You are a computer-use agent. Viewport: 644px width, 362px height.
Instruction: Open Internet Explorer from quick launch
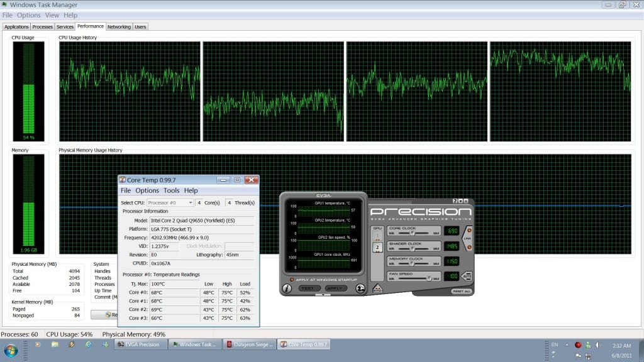point(88,344)
